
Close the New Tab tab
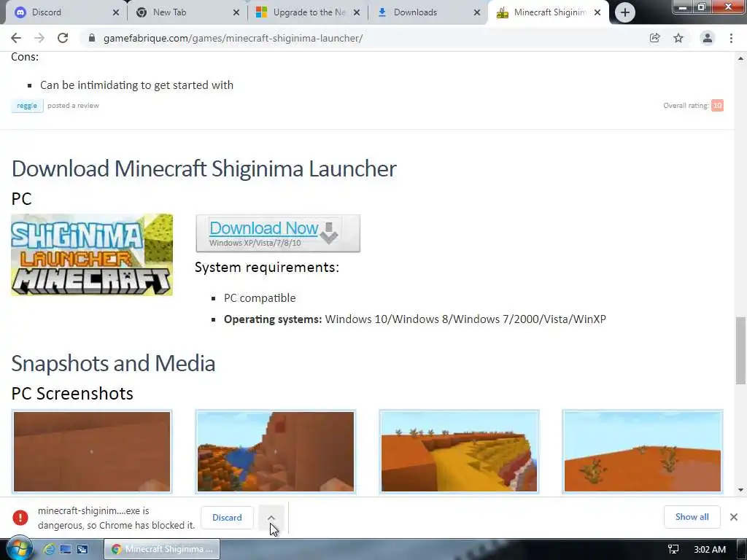[236, 12]
